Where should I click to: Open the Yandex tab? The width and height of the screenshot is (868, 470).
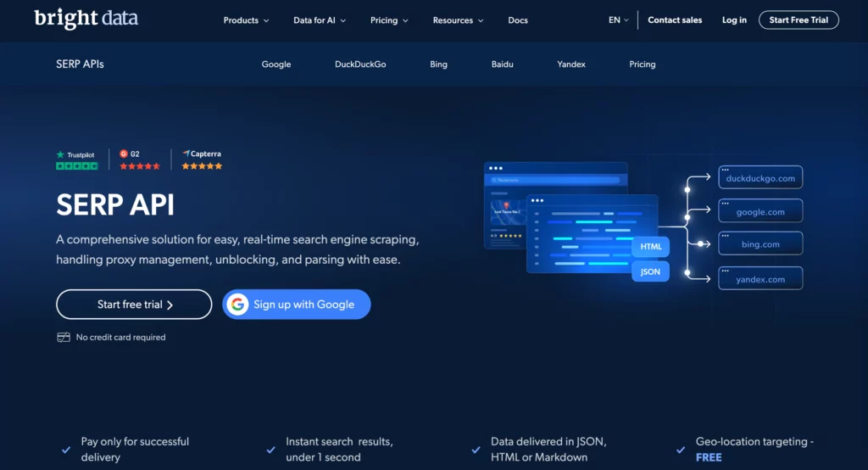[570, 64]
